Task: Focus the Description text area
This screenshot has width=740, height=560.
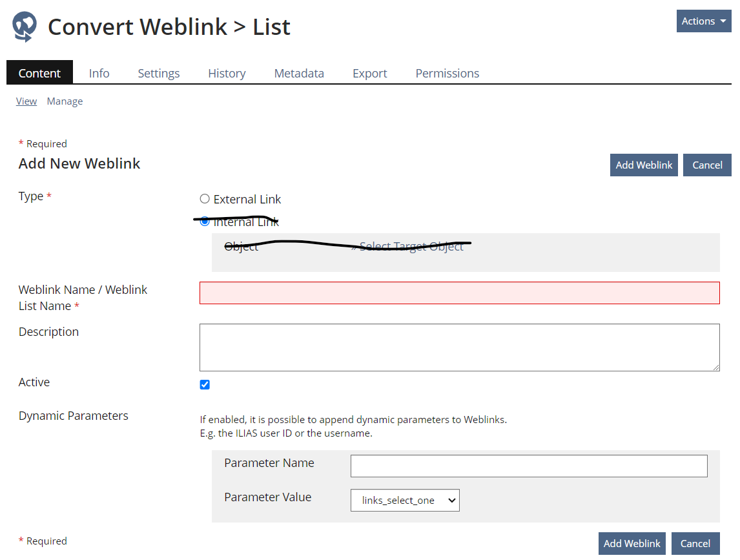Action: (459, 347)
